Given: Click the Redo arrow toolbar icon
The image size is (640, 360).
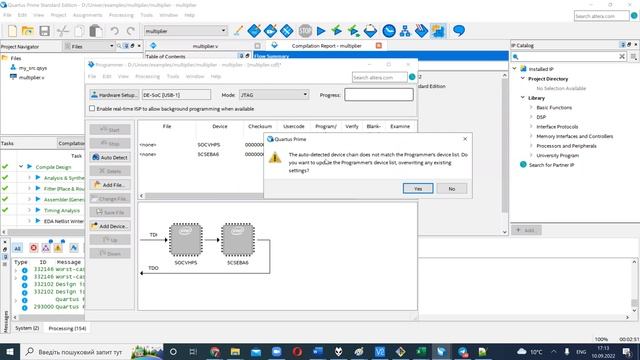Looking at the screenshot, I should (x=131, y=31).
